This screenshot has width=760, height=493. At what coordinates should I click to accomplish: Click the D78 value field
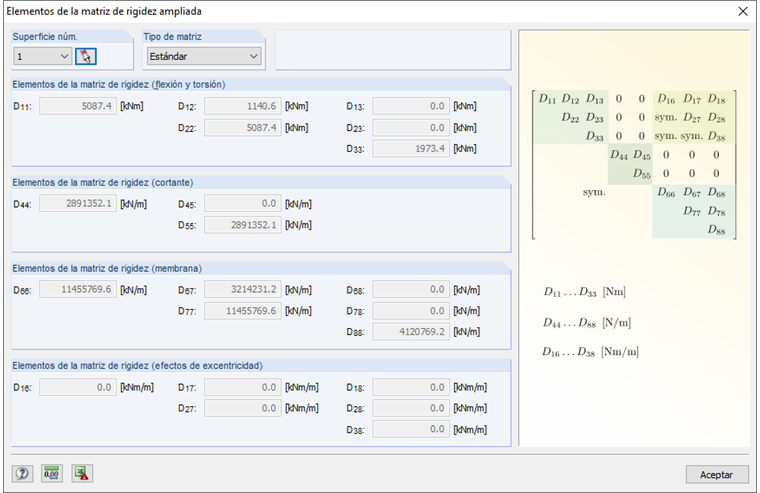[411, 311]
